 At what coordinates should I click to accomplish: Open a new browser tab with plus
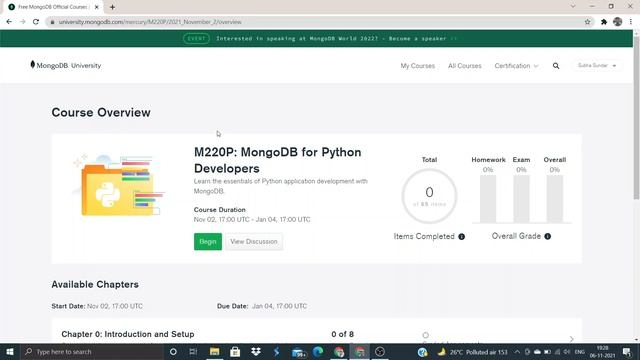pos(112,7)
